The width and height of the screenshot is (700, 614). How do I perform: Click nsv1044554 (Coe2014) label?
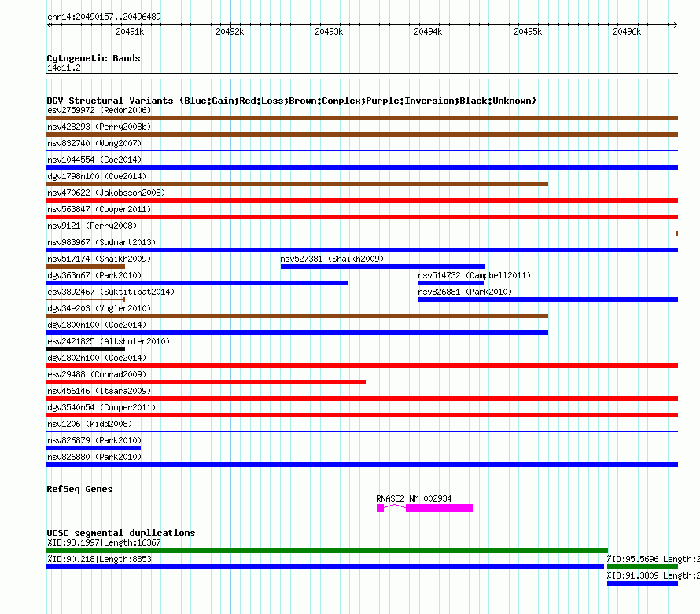tap(94, 160)
